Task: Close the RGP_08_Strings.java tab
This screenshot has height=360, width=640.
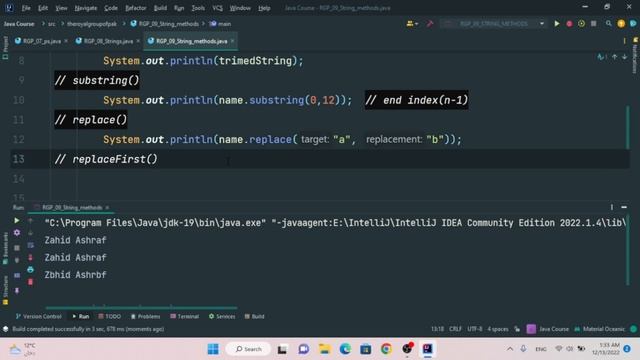Action: coord(138,41)
